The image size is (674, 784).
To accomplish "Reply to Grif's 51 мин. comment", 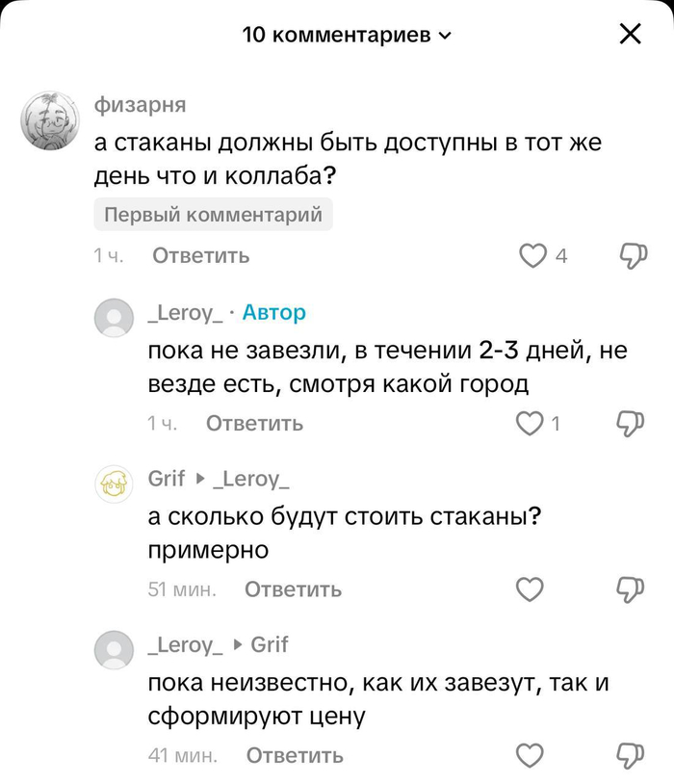I will pos(293,588).
